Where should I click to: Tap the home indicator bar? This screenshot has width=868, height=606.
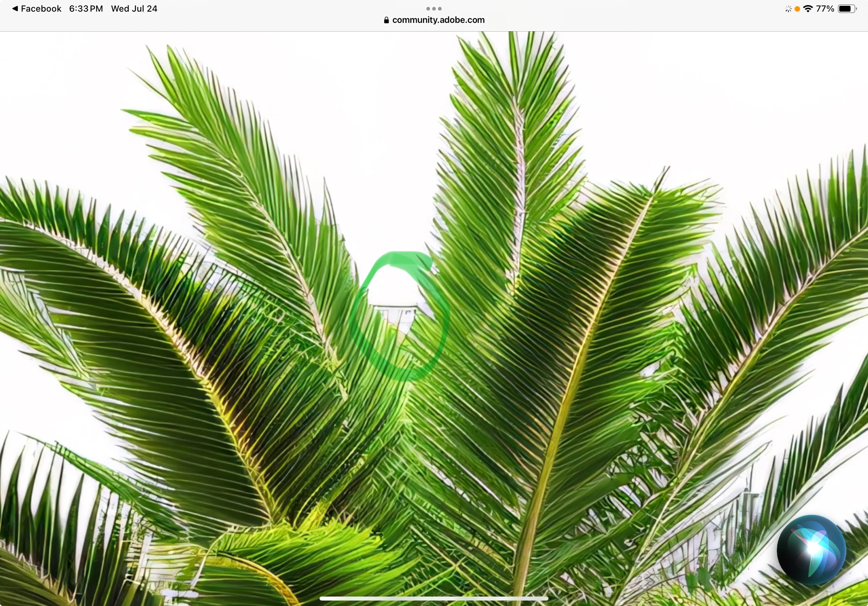pyautogui.click(x=434, y=598)
